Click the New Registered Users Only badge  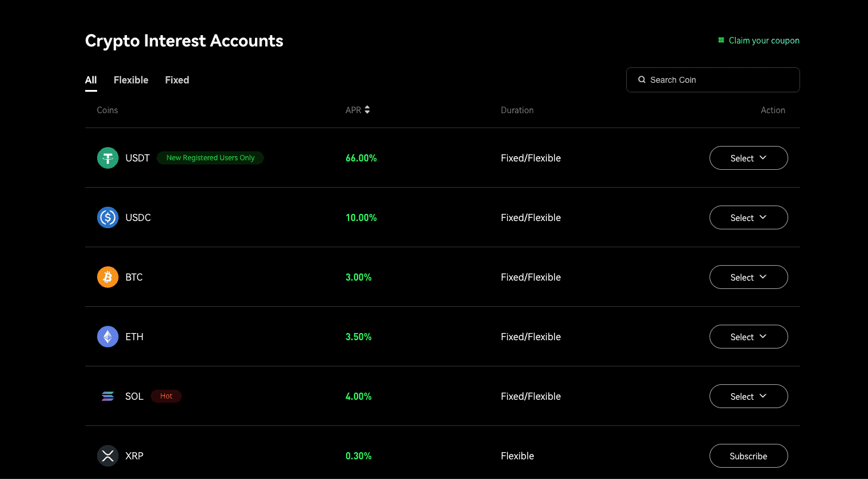210,157
